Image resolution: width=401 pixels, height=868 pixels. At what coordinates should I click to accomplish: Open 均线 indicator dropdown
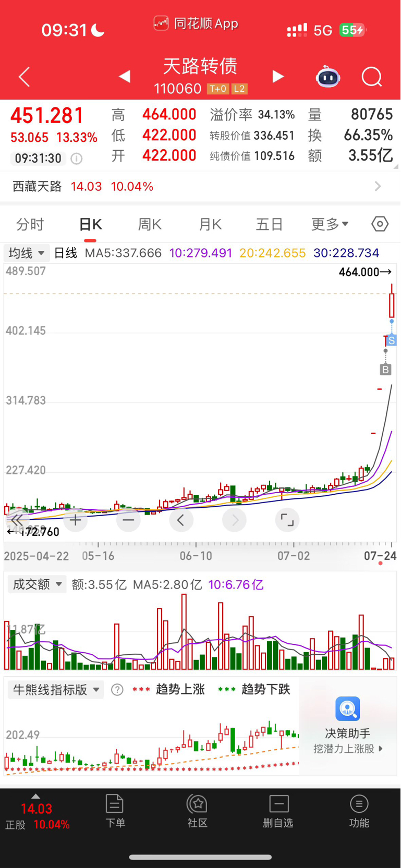click(x=27, y=253)
